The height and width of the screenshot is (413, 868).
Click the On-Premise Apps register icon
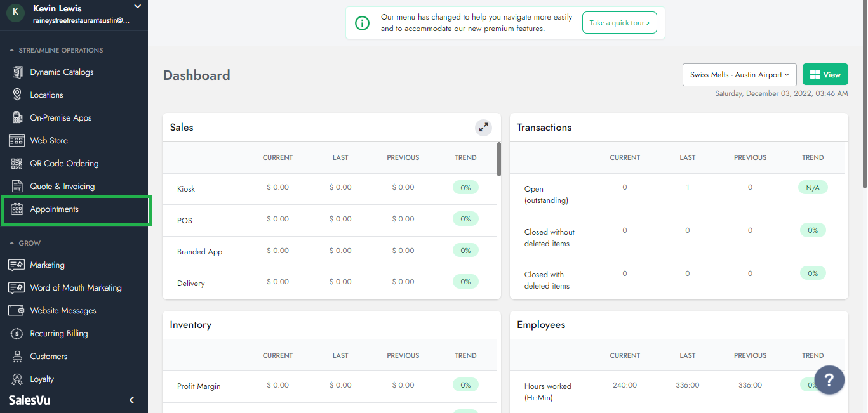(x=17, y=118)
